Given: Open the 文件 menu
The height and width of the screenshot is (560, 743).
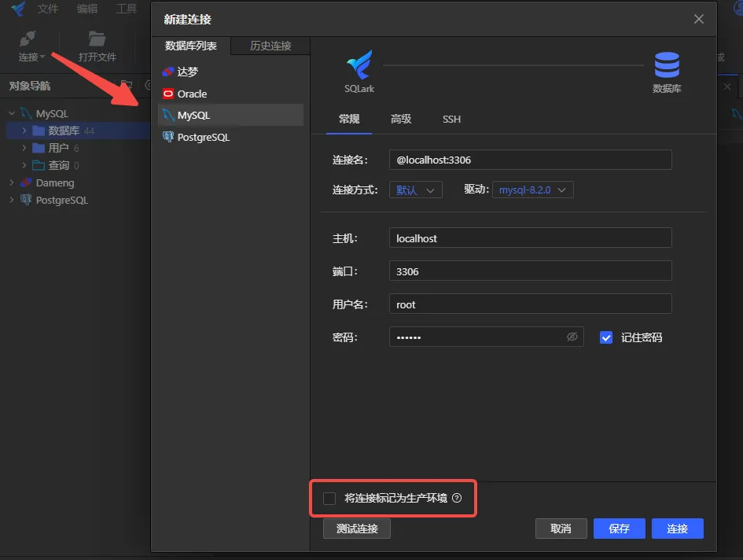Looking at the screenshot, I should (48, 9).
